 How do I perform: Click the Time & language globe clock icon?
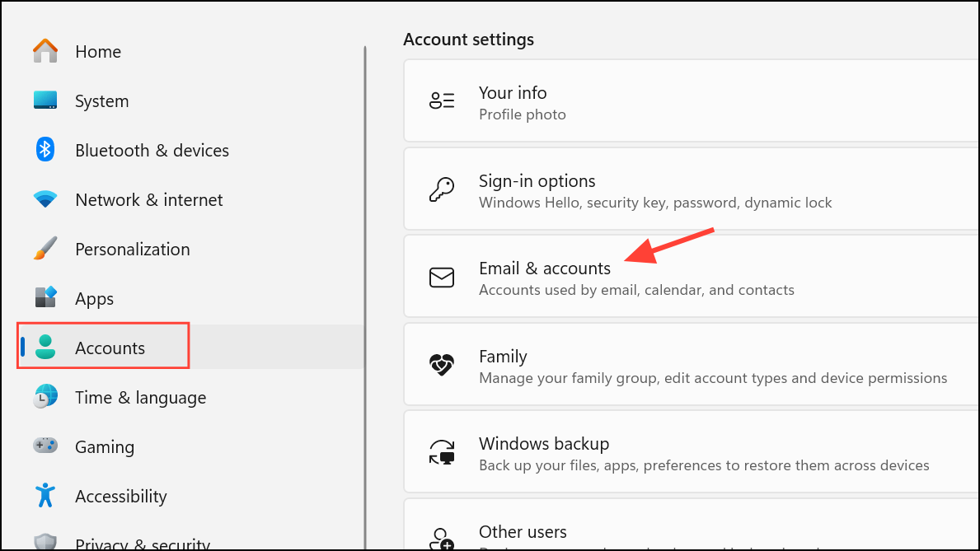[45, 397]
